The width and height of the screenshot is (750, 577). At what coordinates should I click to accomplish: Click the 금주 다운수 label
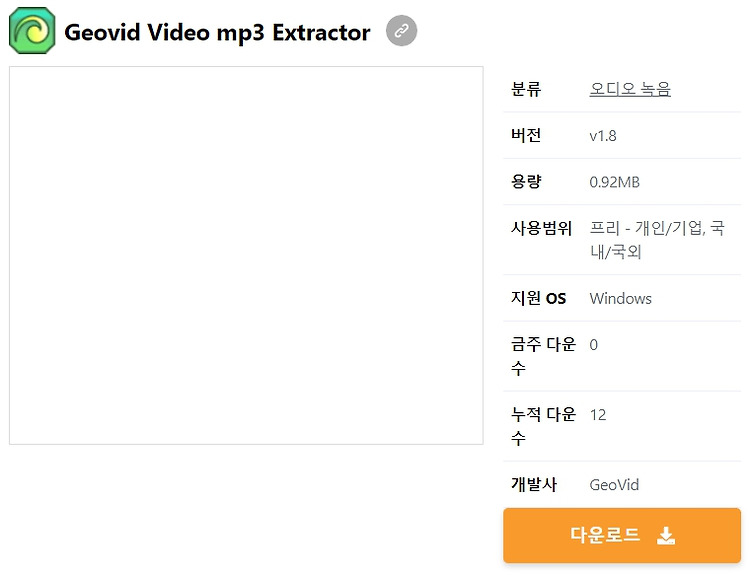pyautogui.click(x=543, y=356)
